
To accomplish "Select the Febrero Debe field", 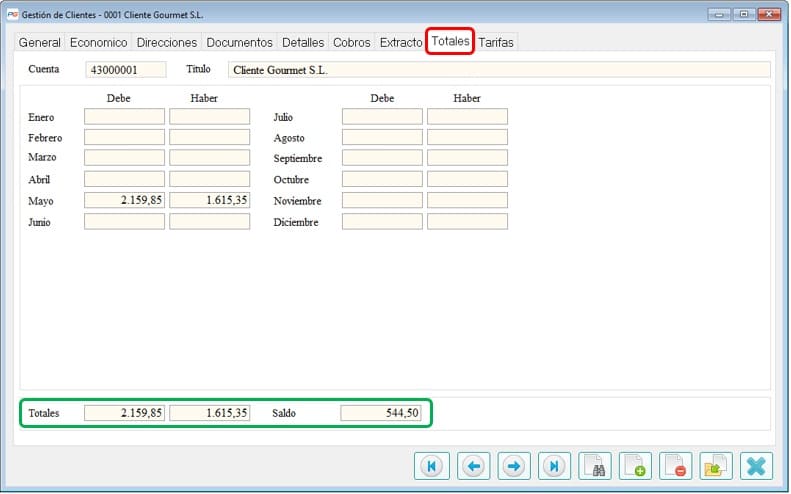I will (124, 137).
